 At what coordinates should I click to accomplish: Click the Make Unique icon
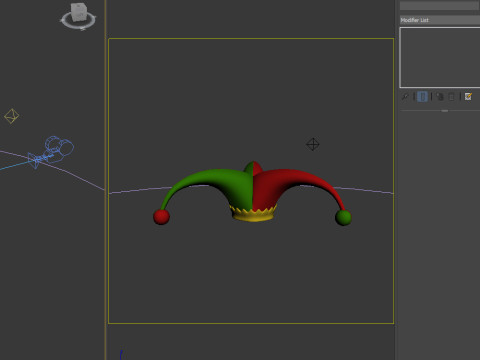(440, 97)
